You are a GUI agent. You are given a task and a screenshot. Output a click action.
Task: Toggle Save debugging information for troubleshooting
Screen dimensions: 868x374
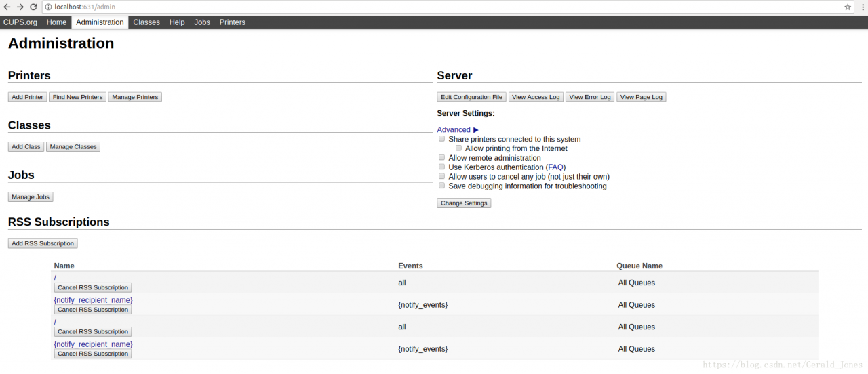pyautogui.click(x=441, y=185)
